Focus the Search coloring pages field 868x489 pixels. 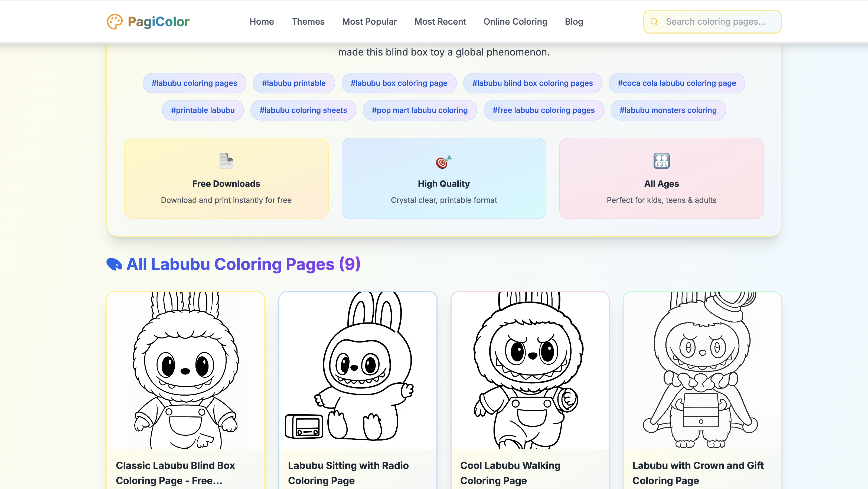712,22
